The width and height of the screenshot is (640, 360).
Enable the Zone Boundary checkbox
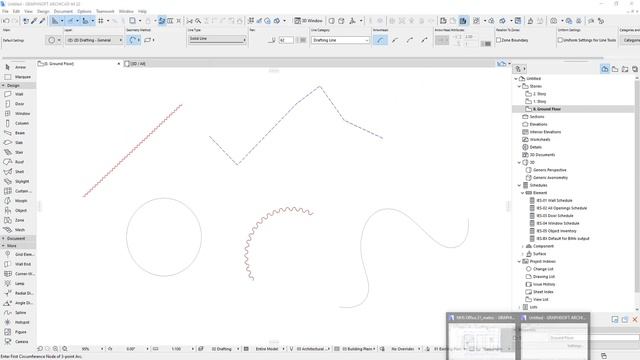click(498, 40)
